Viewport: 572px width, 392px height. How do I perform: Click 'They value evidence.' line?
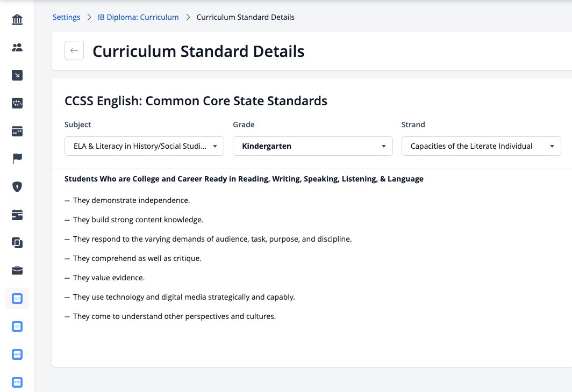coord(109,278)
